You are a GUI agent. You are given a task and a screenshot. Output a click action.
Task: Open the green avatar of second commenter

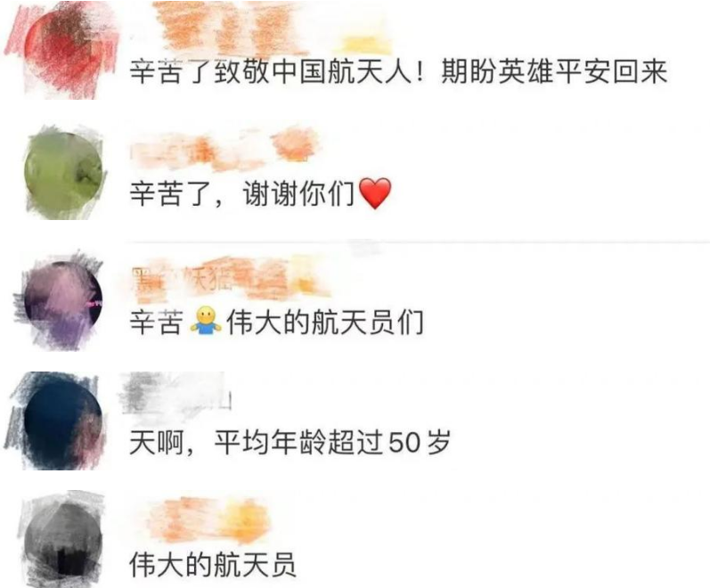(63, 175)
